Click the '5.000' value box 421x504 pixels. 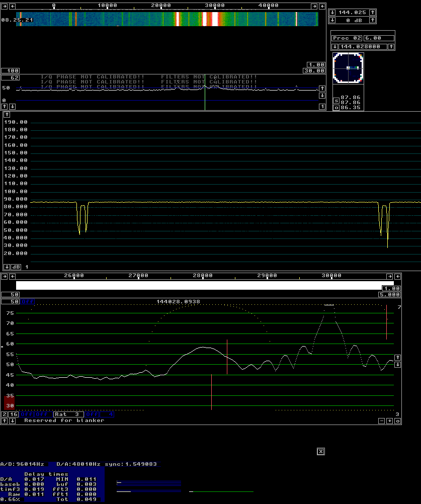(x=389, y=294)
